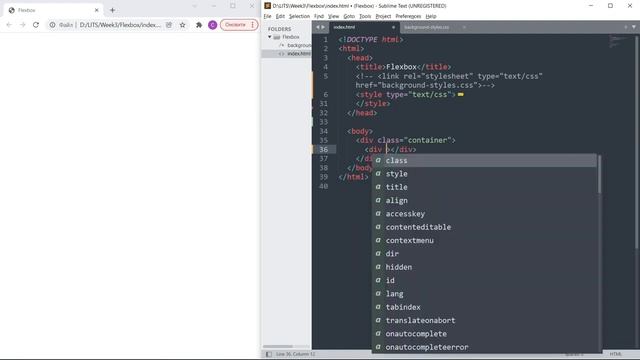Click autocomplete popup scrollbar
This screenshot has height=360, width=640.
pyautogui.click(x=599, y=175)
